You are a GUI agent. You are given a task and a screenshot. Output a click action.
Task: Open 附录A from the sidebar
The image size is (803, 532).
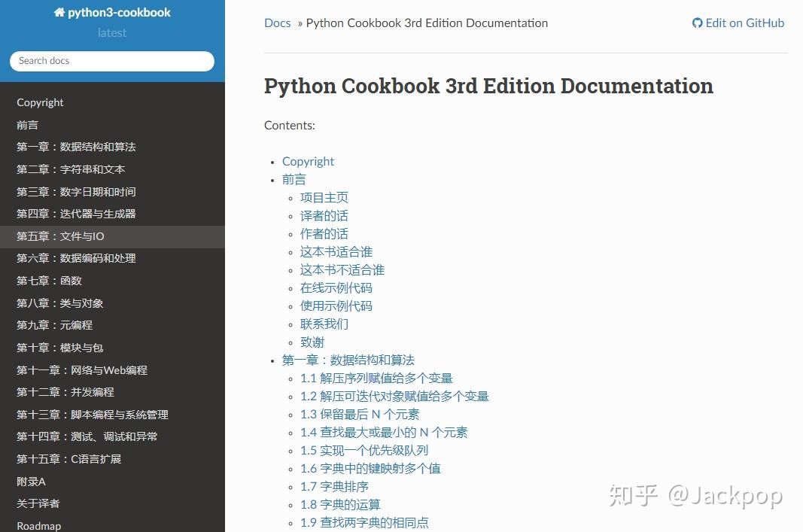[30, 481]
